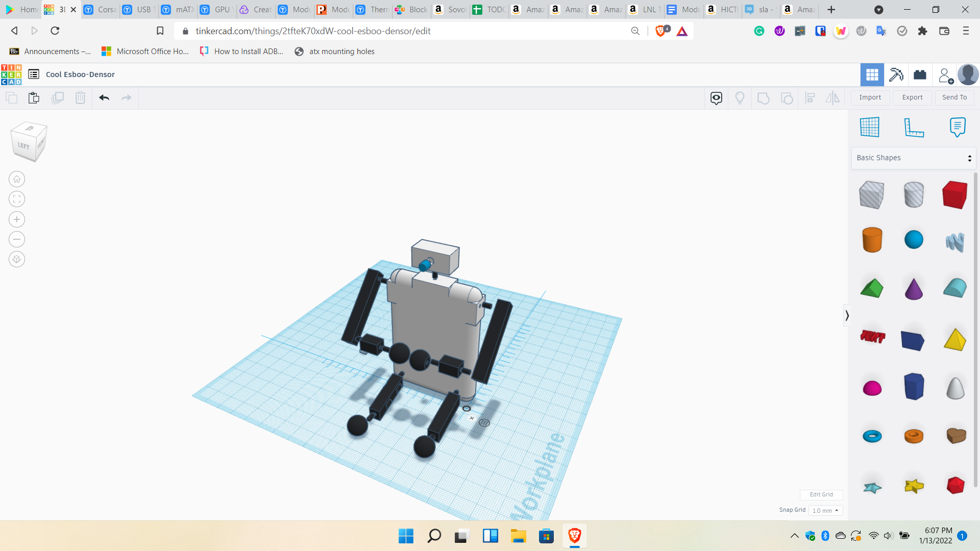Open the Workplane tool
Screen dimensions: 980x551
[x=870, y=127]
